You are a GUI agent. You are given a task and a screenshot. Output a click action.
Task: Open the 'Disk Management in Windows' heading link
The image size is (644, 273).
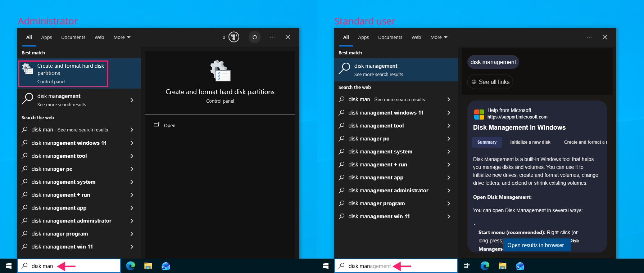pos(519,127)
